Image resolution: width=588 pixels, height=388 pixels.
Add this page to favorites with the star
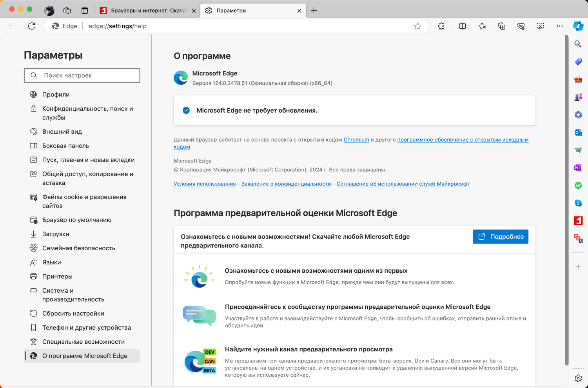pyautogui.click(x=418, y=26)
